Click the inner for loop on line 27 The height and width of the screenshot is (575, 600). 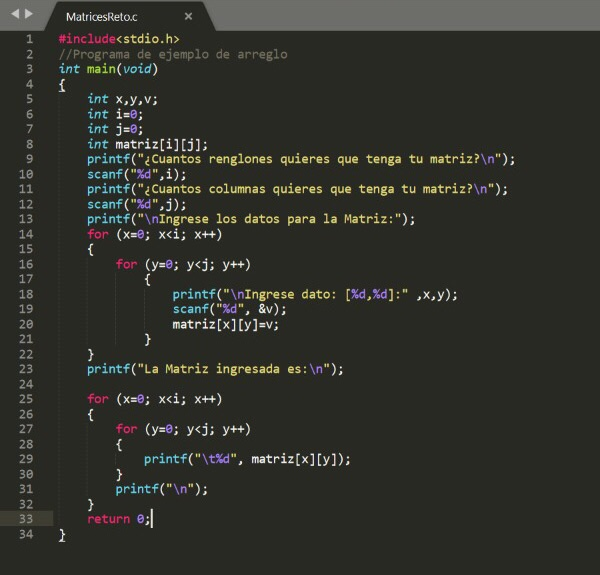183,429
